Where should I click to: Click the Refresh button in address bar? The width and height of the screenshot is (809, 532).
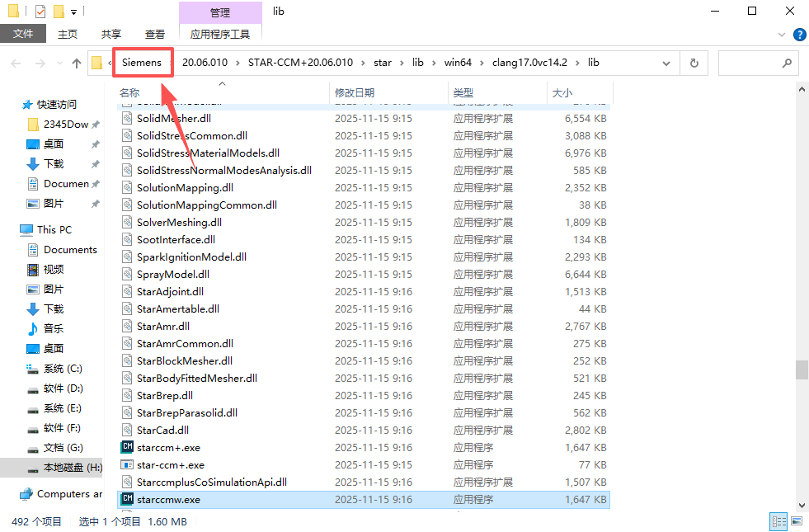694,64
